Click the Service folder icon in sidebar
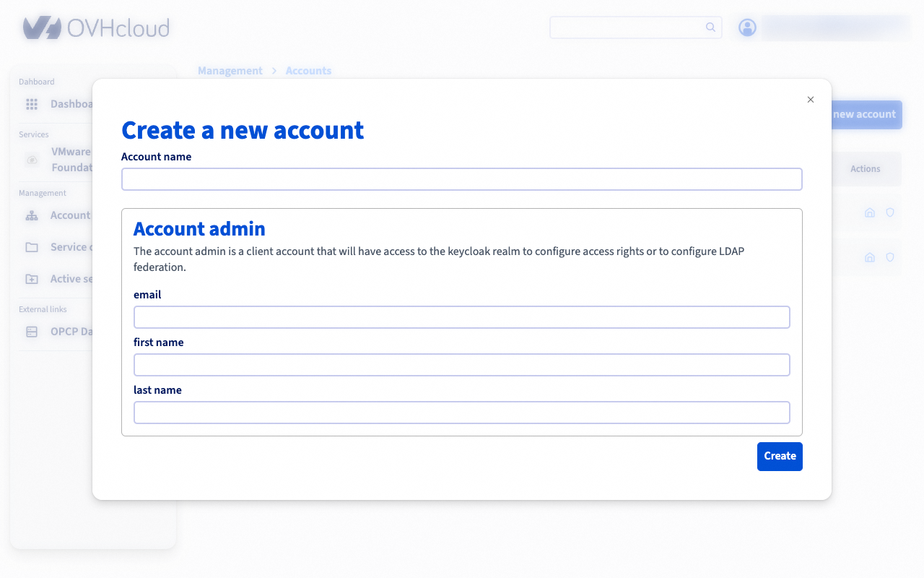 tap(32, 247)
